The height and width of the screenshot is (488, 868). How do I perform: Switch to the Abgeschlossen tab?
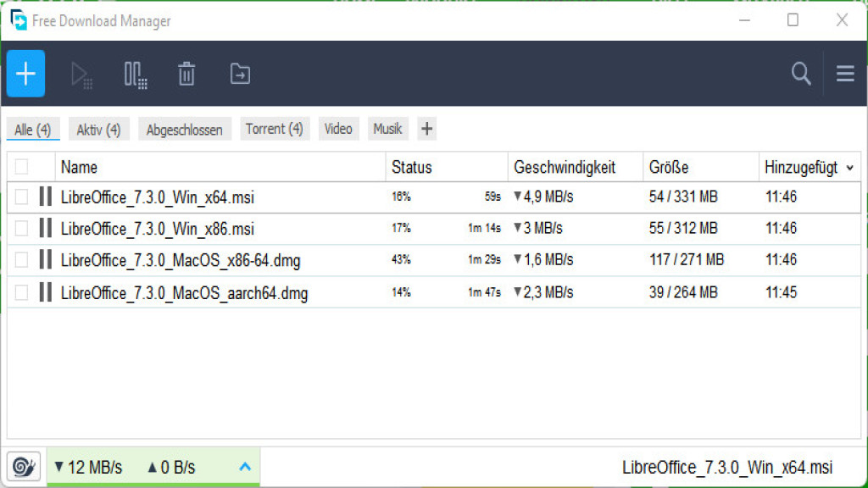click(184, 128)
